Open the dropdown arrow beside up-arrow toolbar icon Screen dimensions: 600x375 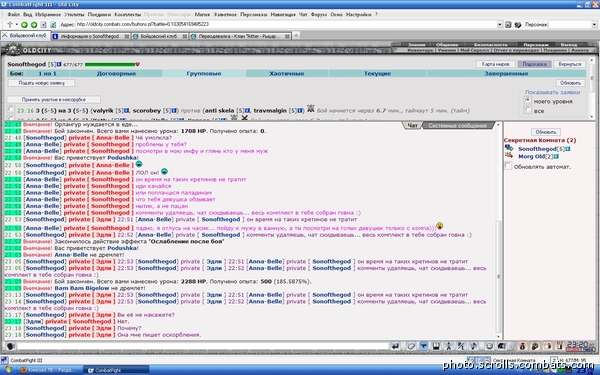pyautogui.click(x=17, y=24)
